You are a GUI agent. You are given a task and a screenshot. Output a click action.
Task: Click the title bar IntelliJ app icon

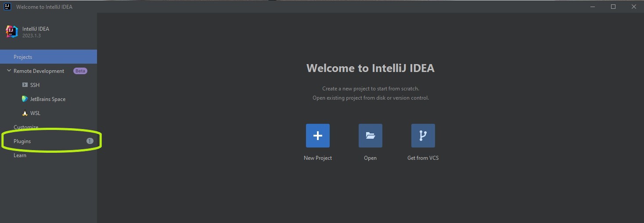[7, 7]
